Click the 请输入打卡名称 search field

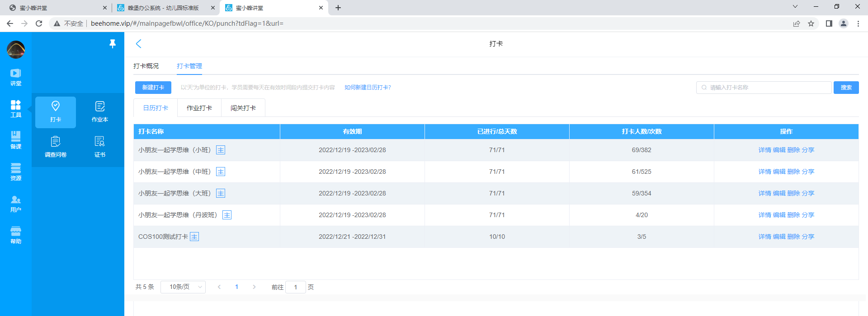764,88
